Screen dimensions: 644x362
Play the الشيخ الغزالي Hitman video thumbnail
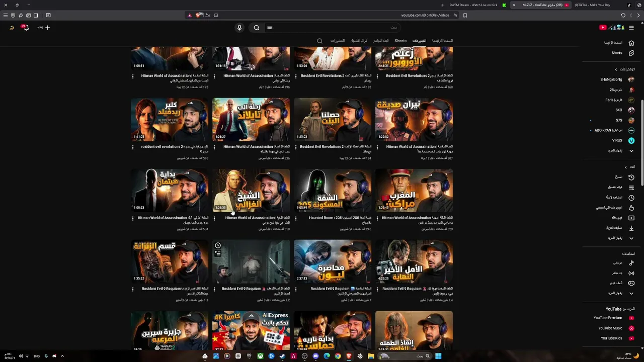click(251, 190)
